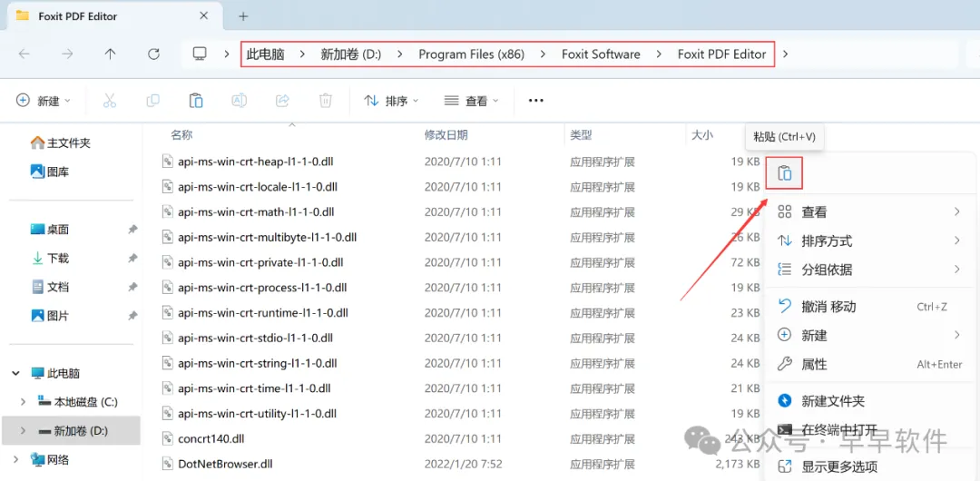
Task: Open 下载 in the sidebar
Action: [x=49, y=259]
